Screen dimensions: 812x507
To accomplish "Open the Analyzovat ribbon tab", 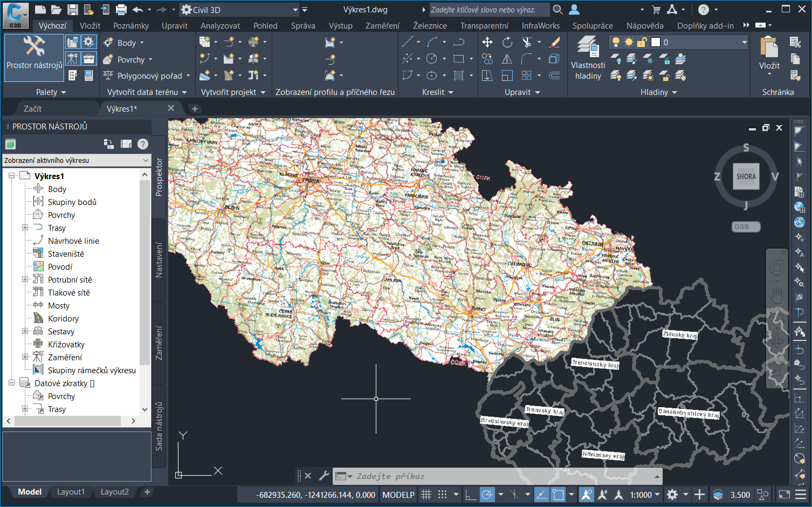I will pos(220,25).
